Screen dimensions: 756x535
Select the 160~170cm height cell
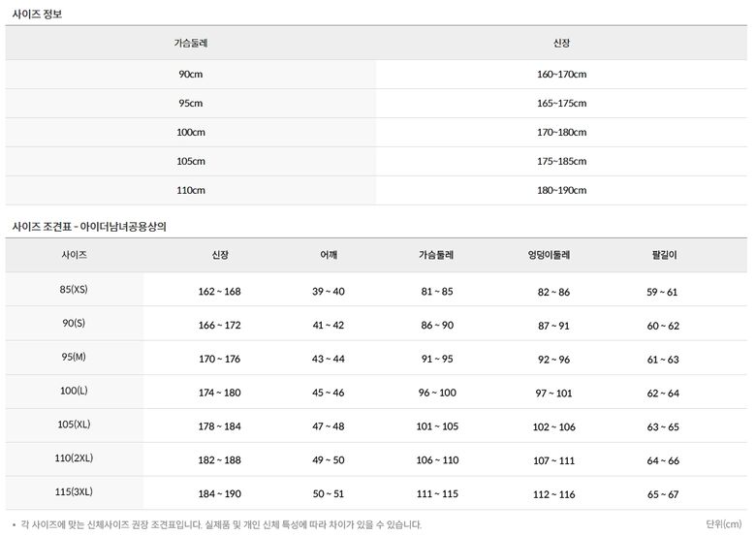pyautogui.click(x=562, y=74)
